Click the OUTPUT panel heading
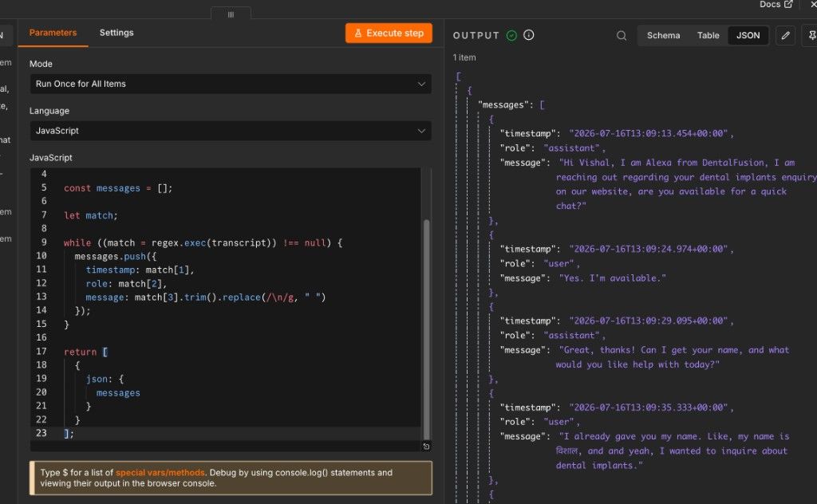The image size is (817, 504). click(x=476, y=35)
